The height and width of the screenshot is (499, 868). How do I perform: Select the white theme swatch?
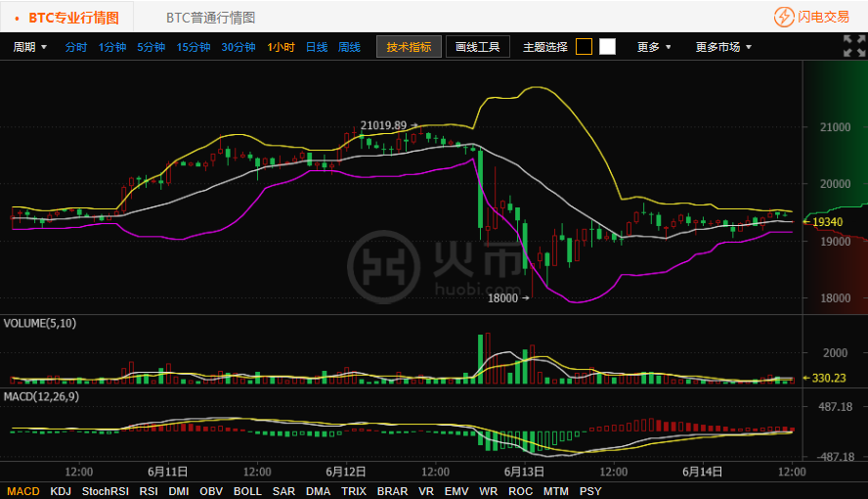(607, 47)
